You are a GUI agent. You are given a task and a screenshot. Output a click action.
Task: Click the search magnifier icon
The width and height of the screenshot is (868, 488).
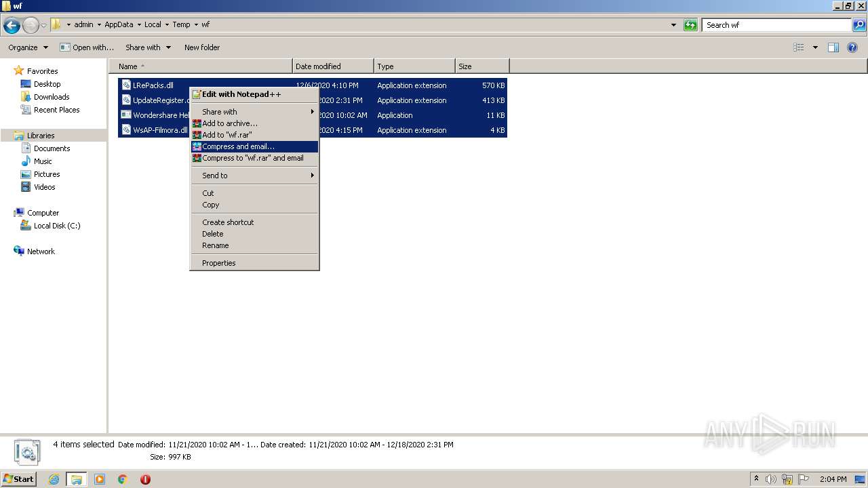(x=859, y=25)
